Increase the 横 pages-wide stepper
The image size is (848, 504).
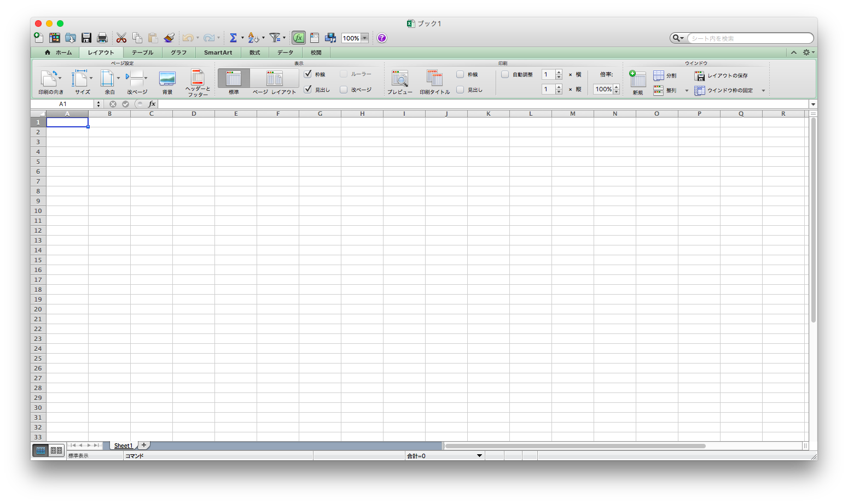[x=559, y=72]
